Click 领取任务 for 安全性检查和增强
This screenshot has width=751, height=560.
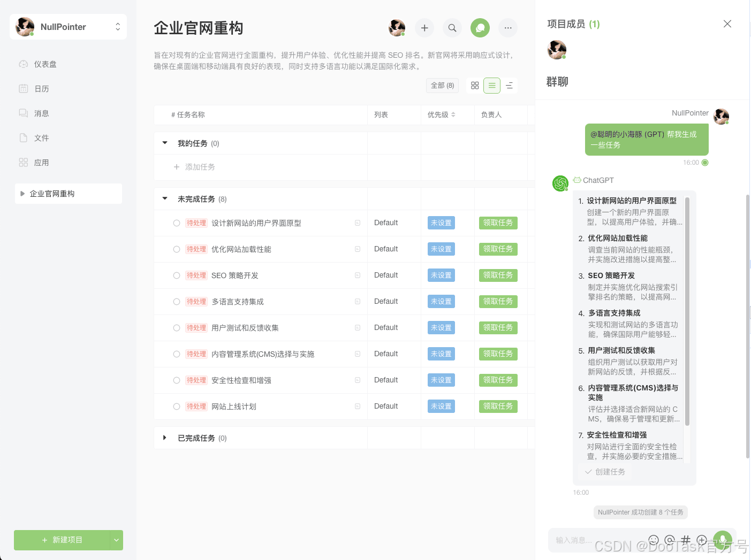point(498,380)
